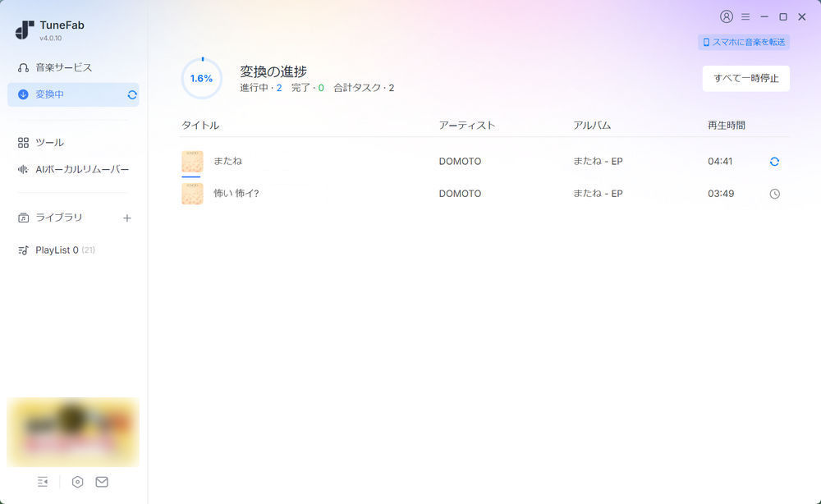This screenshot has height=504, width=821.
Task: Open the ツール section
Action: pyautogui.click(x=73, y=142)
